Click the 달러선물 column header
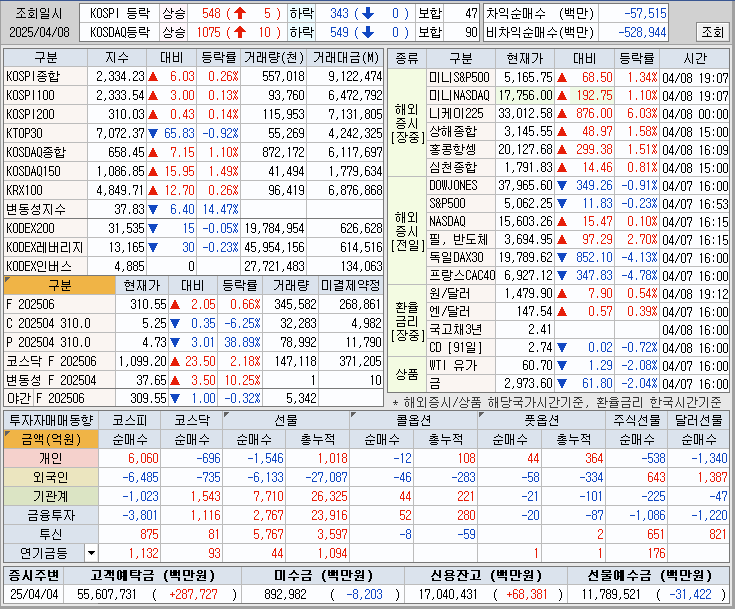Viewport: 735px width, 609px height. 698,420
